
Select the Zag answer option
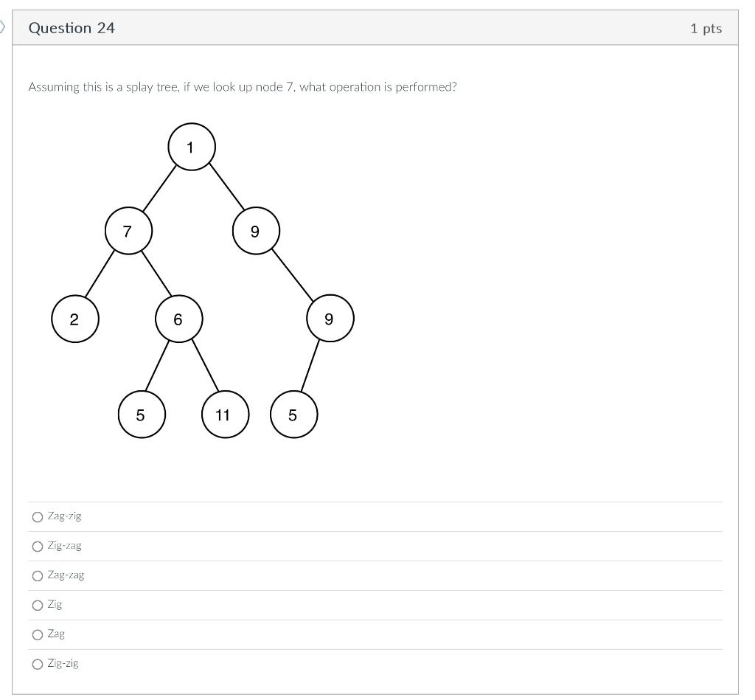point(38,634)
